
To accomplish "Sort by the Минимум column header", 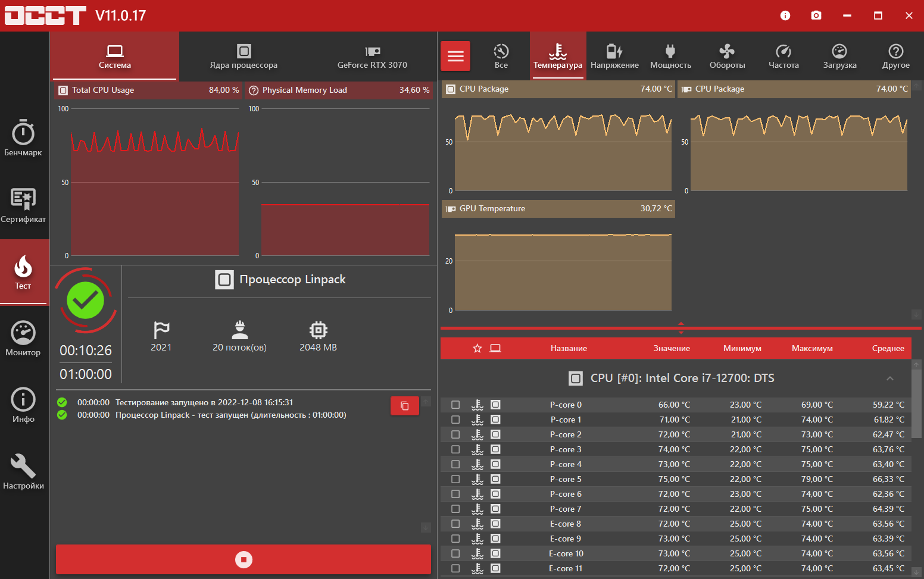I will pyautogui.click(x=742, y=349).
